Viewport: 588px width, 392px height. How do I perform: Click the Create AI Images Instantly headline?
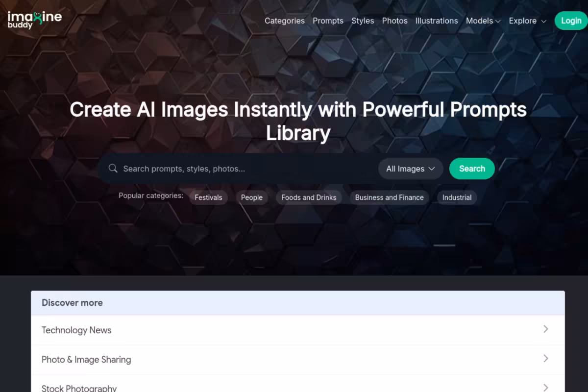[x=298, y=121]
